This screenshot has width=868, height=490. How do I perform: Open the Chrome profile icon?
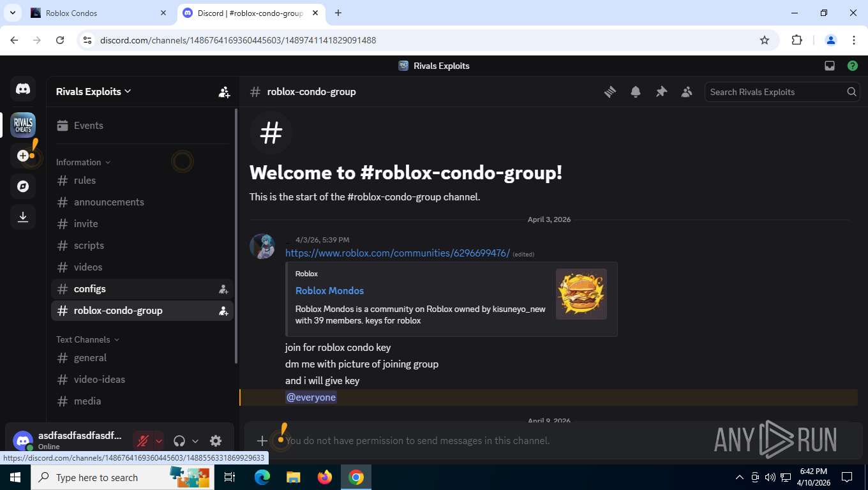click(x=831, y=40)
